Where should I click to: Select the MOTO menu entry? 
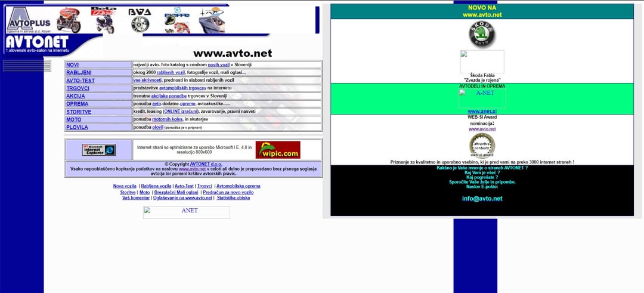point(73,119)
